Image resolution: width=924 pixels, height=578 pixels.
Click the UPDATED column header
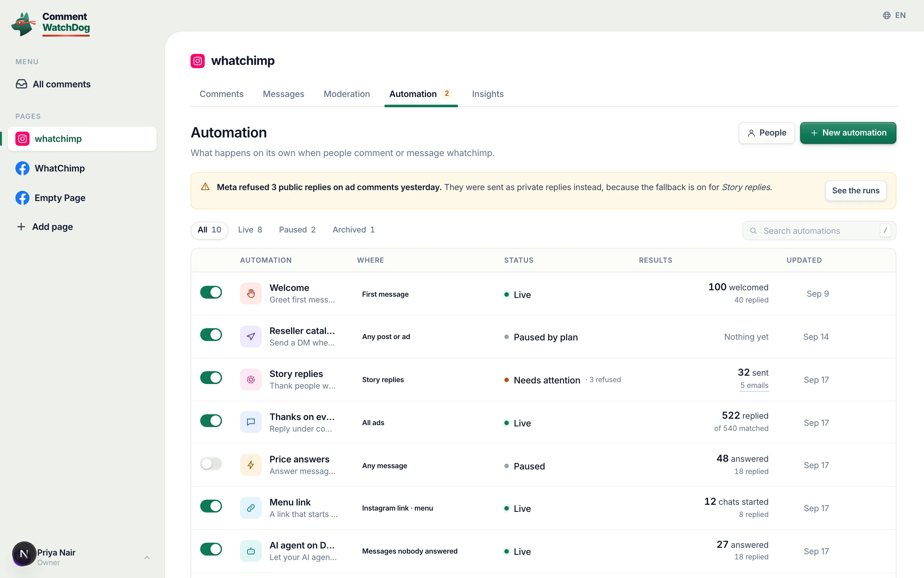[804, 260]
